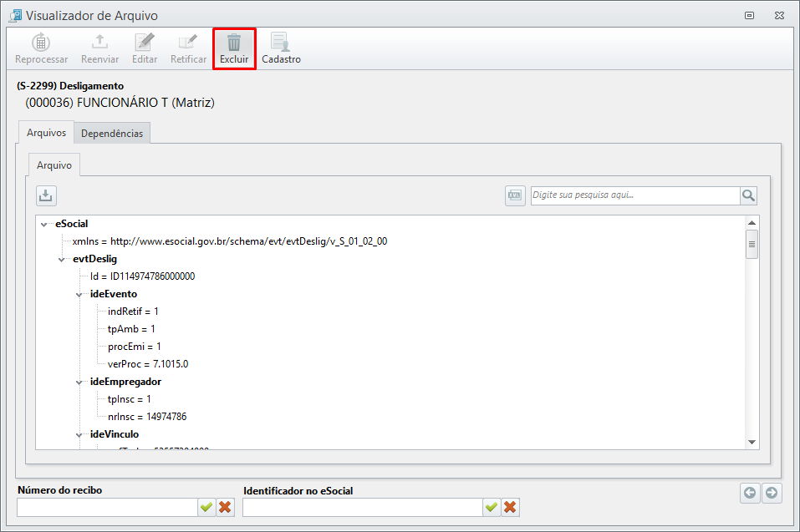This screenshot has width=800, height=532.
Task: Click the restore window icon in title bar
Action: click(x=749, y=15)
